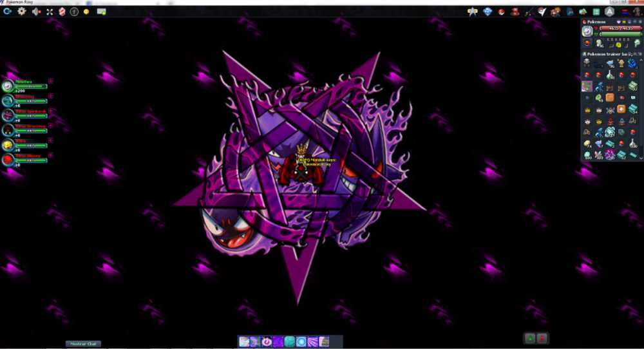
Task: Click the red health bar in Pokemon panel
Action: coord(620,28)
